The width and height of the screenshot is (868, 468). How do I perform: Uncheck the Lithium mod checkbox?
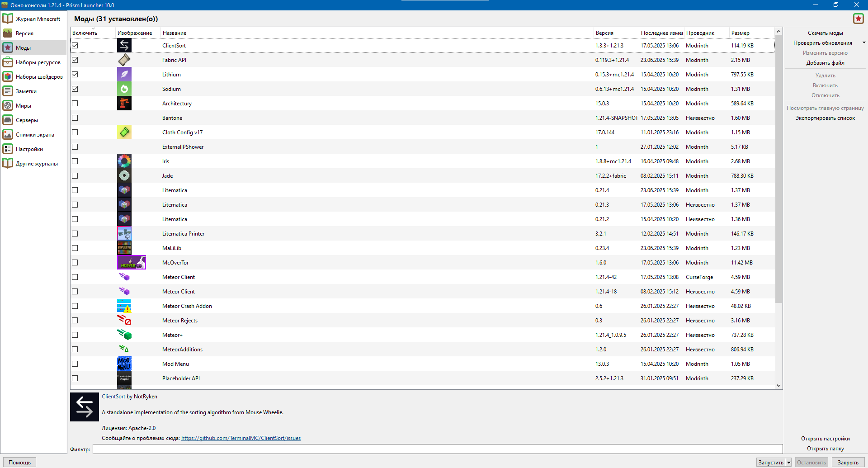pyautogui.click(x=75, y=74)
